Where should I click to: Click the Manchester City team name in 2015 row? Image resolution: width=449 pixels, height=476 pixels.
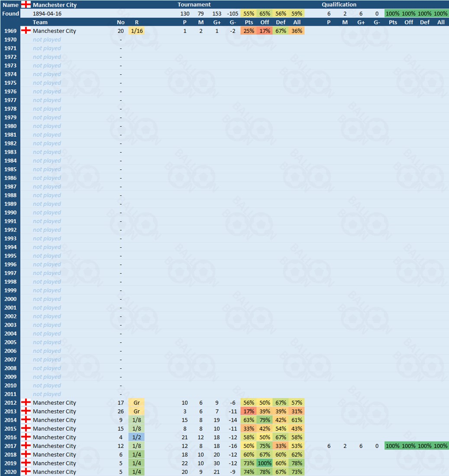55,428
